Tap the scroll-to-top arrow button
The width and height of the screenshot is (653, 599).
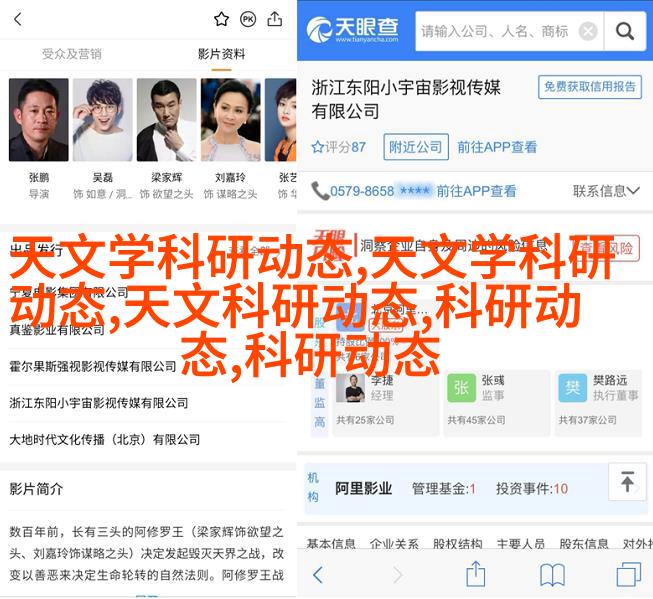click(x=627, y=482)
